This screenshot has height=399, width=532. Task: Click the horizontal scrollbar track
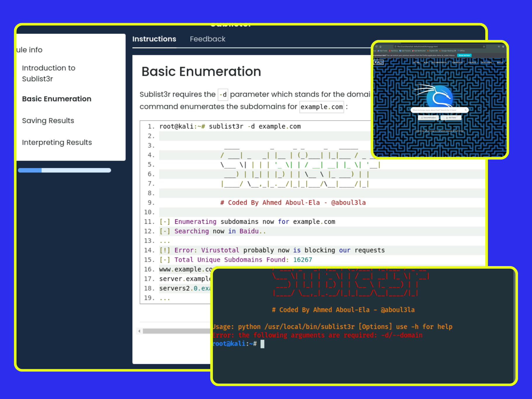[x=176, y=331]
